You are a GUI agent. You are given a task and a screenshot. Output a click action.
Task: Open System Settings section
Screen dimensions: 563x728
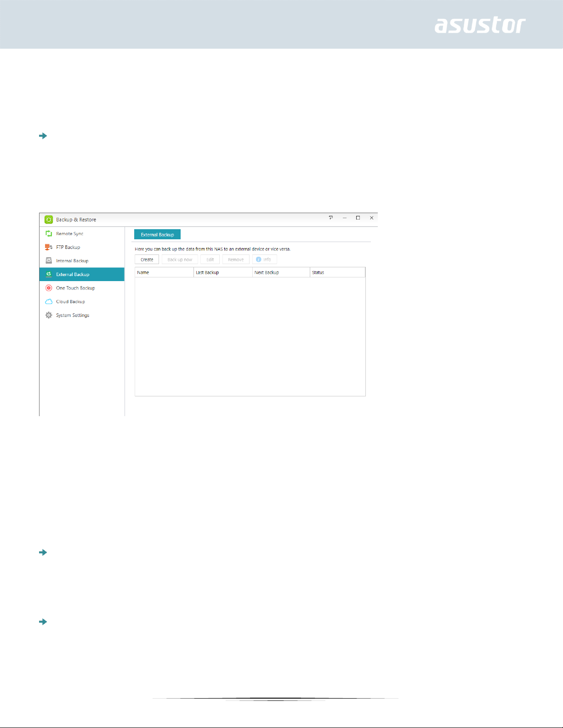82,315
